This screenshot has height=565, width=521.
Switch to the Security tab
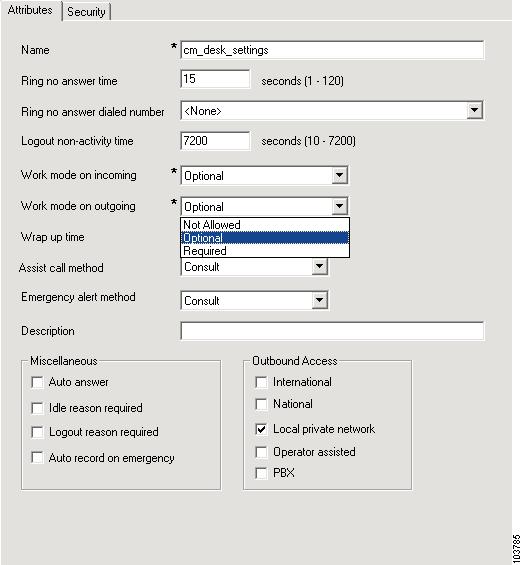click(86, 12)
